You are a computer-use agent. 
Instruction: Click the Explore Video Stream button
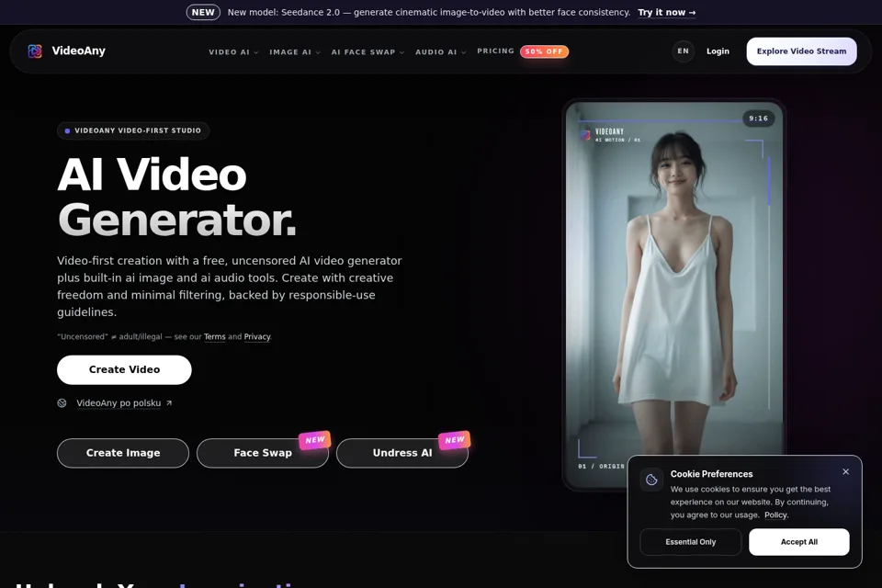(801, 51)
